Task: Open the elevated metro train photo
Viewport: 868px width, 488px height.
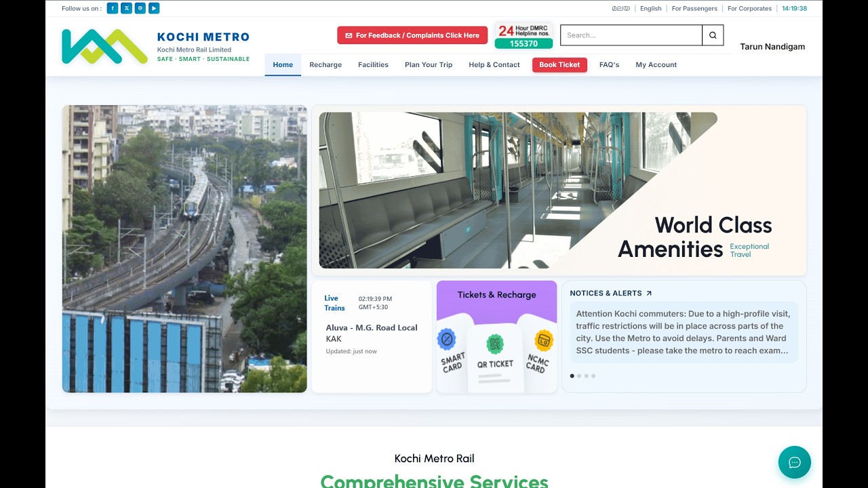Action: point(184,249)
